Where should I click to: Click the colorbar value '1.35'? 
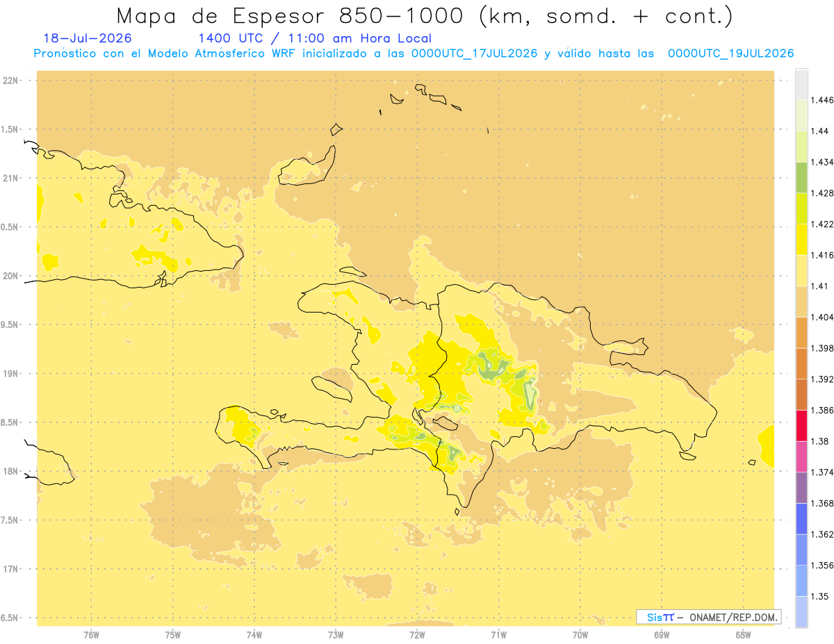(x=819, y=596)
